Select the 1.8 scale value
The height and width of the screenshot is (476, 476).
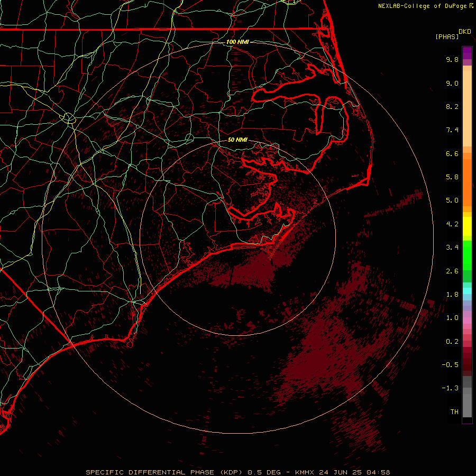(x=452, y=295)
